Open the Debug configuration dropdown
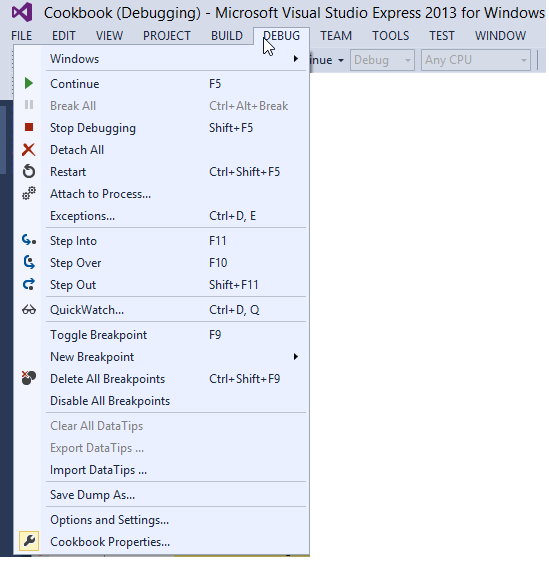This screenshot has width=549, height=567. [382, 60]
